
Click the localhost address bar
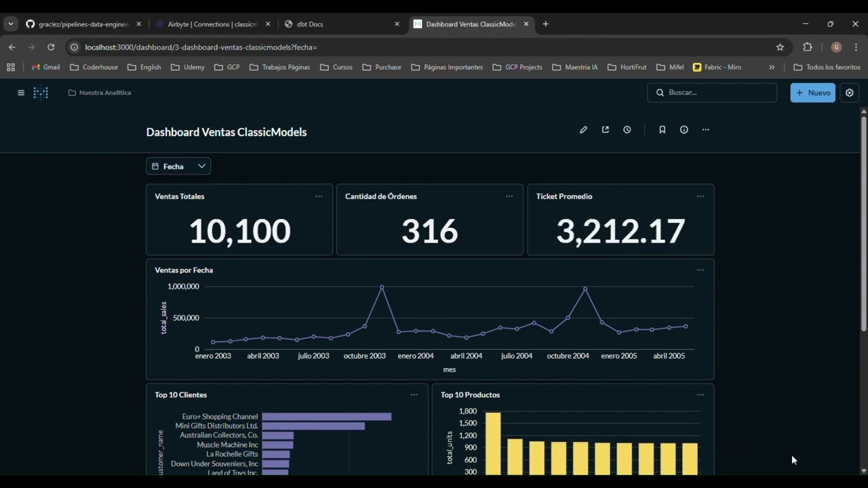coord(427,47)
